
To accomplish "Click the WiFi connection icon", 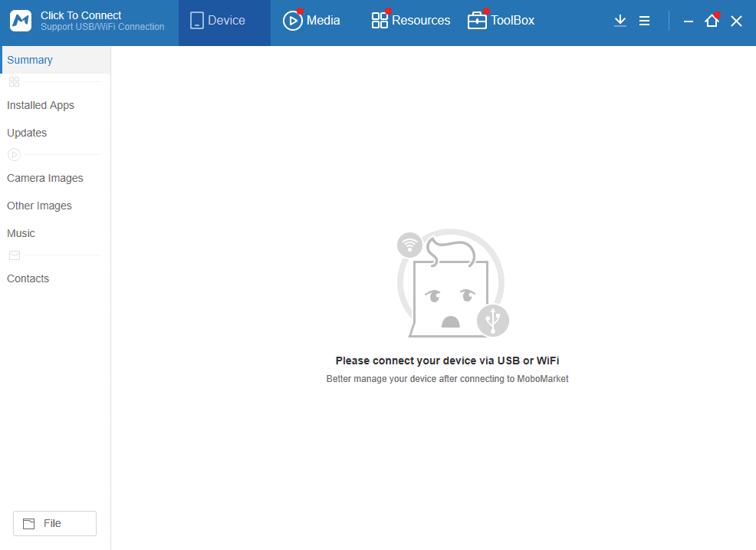I will (x=410, y=245).
